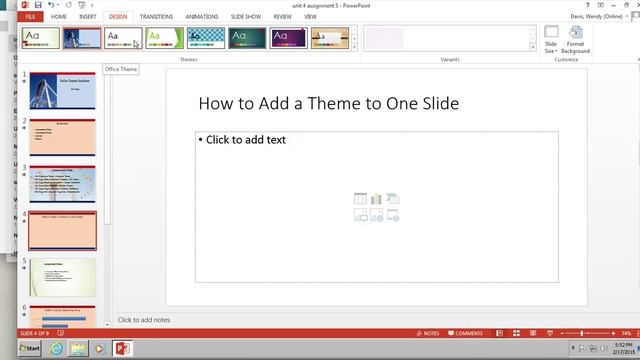Select the pale variant thumbnail in Variants
640x360 pixels.
click(384, 38)
